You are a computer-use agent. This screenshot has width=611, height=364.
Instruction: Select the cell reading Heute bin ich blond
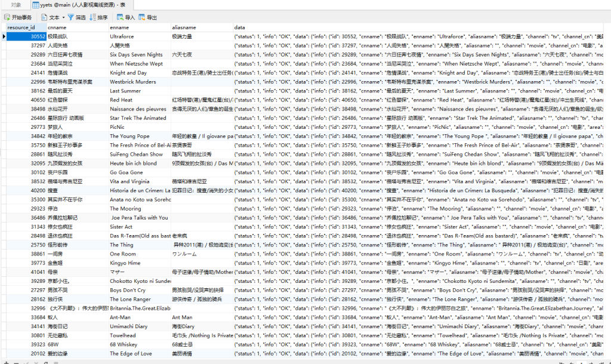140,164
